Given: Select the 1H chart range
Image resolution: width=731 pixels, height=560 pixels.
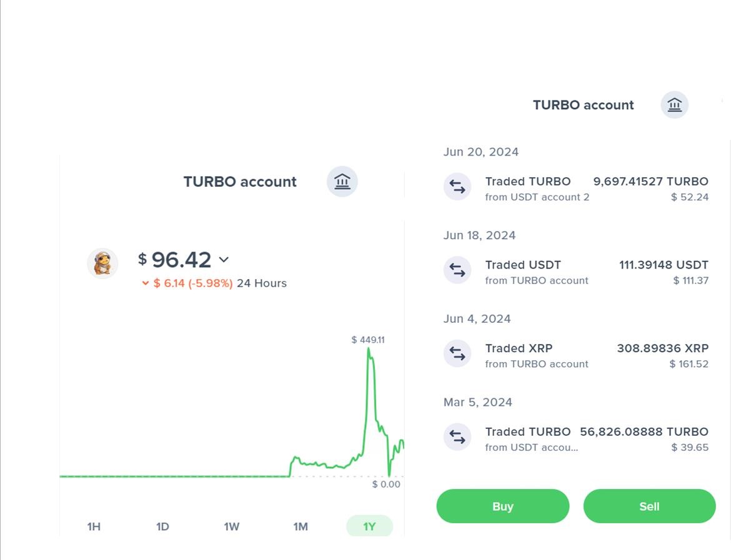Looking at the screenshot, I should pyautogui.click(x=94, y=526).
